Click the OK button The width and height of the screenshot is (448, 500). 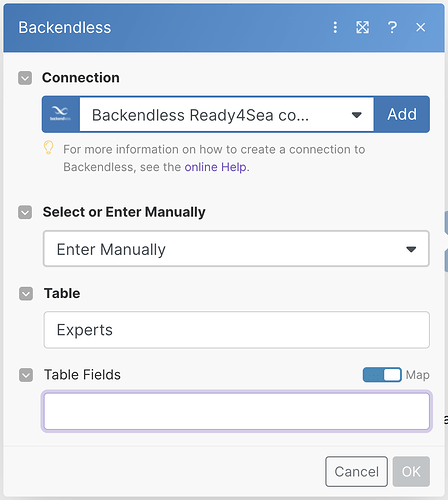(x=411, y=472)
